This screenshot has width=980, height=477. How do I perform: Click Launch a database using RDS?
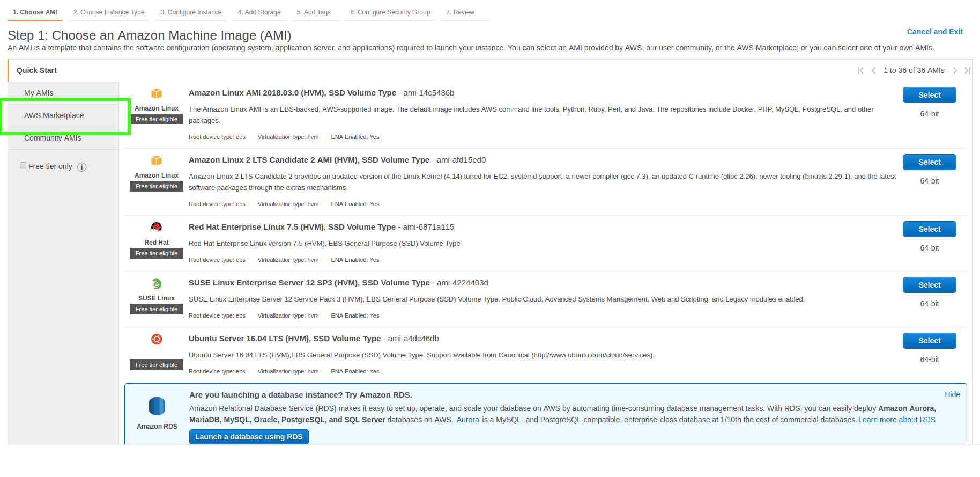tap(249, 437)
